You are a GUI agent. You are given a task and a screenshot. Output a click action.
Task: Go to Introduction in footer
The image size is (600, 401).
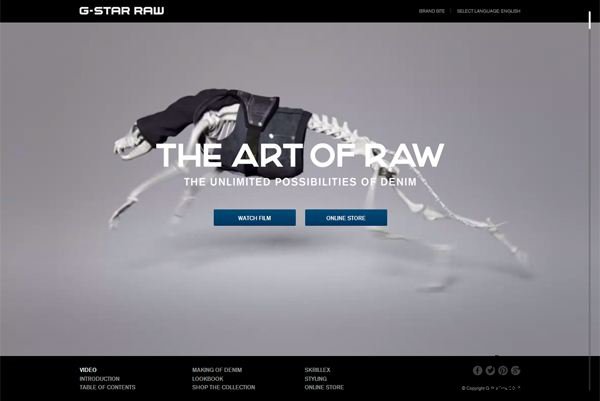point(99,379)
